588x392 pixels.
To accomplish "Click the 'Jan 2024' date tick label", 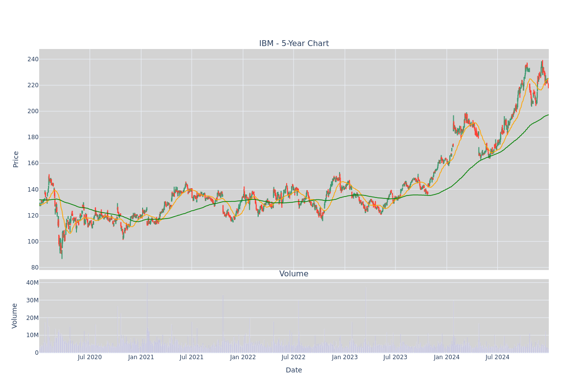I will (447, 357).
